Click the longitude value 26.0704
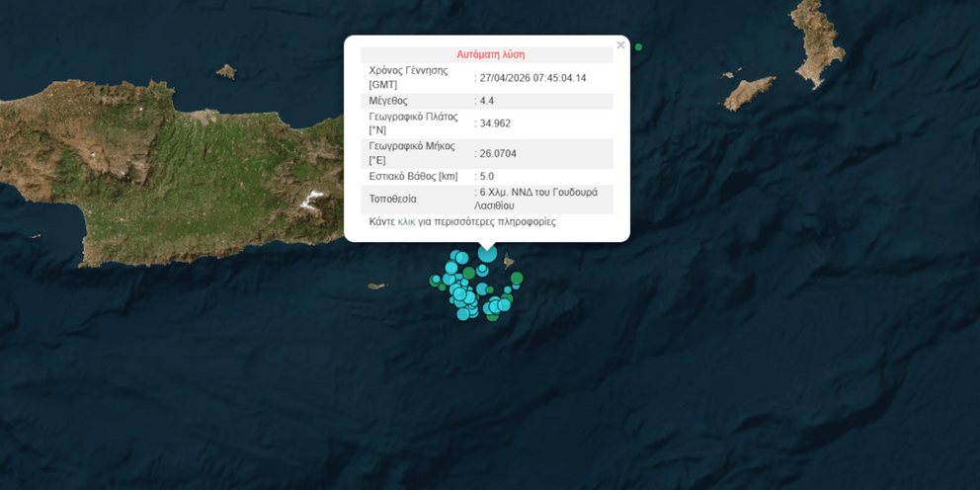 click(x=498, y=153)
